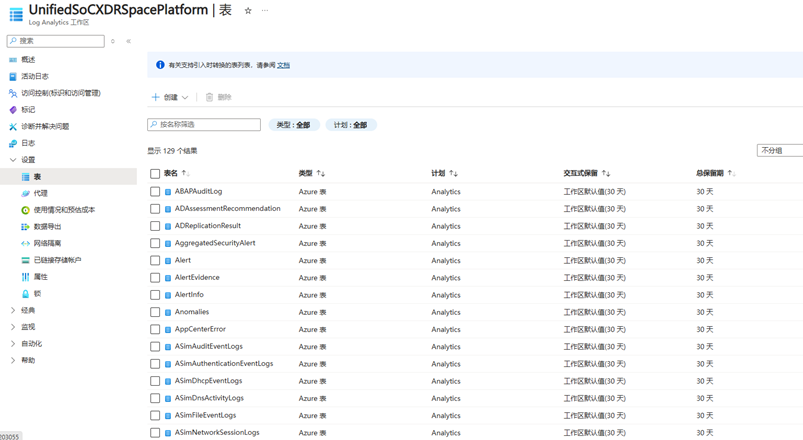Check the ADReplicationResult row checkbox
The image size is (803, 440).
155,226
